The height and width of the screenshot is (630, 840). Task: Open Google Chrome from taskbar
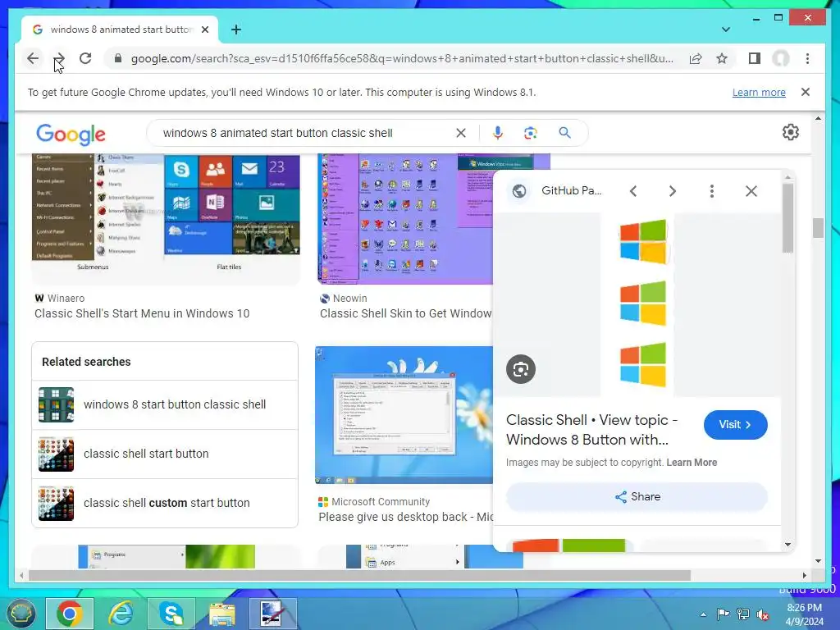[70, 614]
